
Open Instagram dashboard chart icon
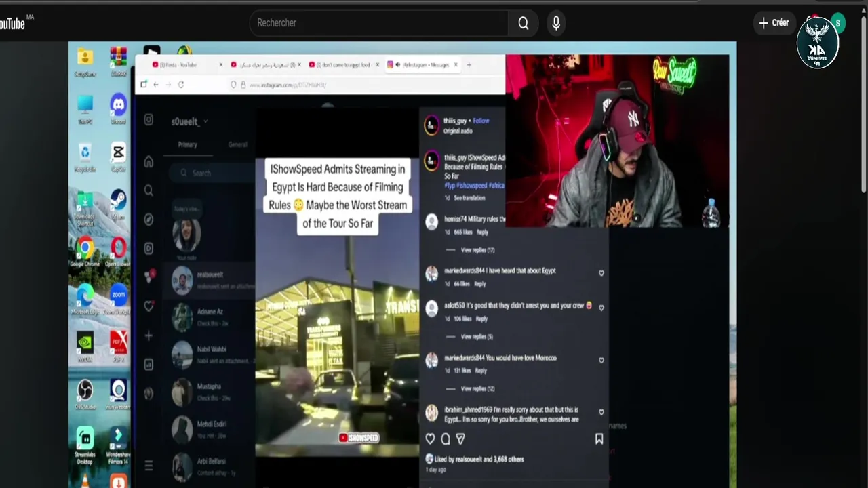149,365
